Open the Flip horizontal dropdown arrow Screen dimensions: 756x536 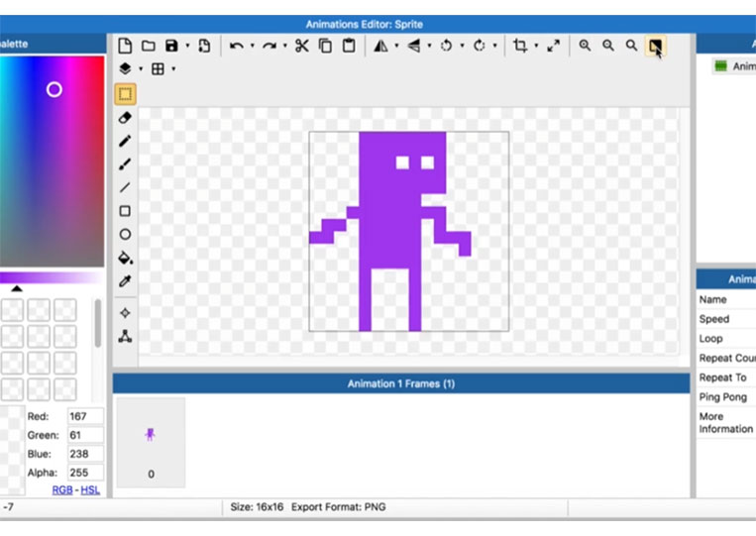click(396, 46)
